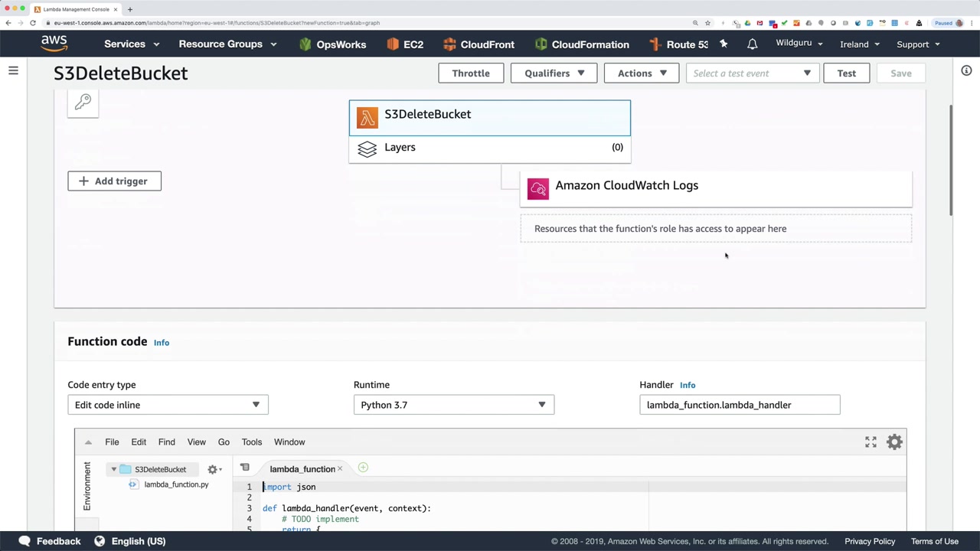Collapse the editor menu bar arrow
This screenshot has height=551, width=980.
point(88,442)
